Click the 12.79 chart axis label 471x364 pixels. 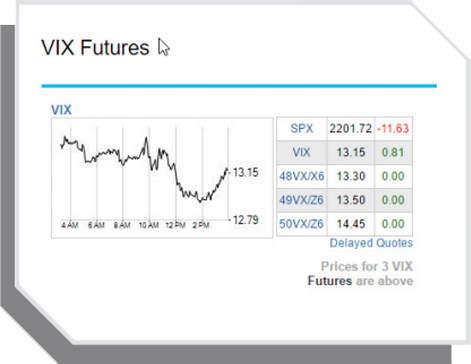[x=245, y=220]
